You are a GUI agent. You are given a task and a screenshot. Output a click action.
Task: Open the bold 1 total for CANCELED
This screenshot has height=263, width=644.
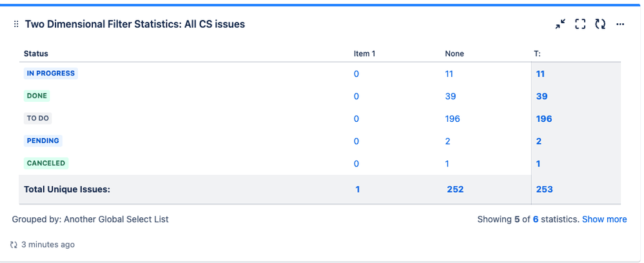pyautogui.click(x=538, y=164)
